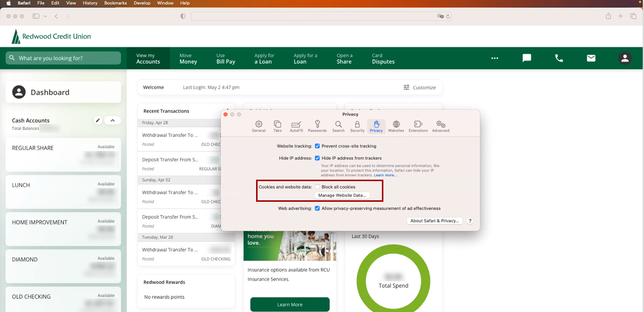This screenshot has width=644, height=312.
Task: Open the AutoFill preferences pane
Action: coord(296,126)
